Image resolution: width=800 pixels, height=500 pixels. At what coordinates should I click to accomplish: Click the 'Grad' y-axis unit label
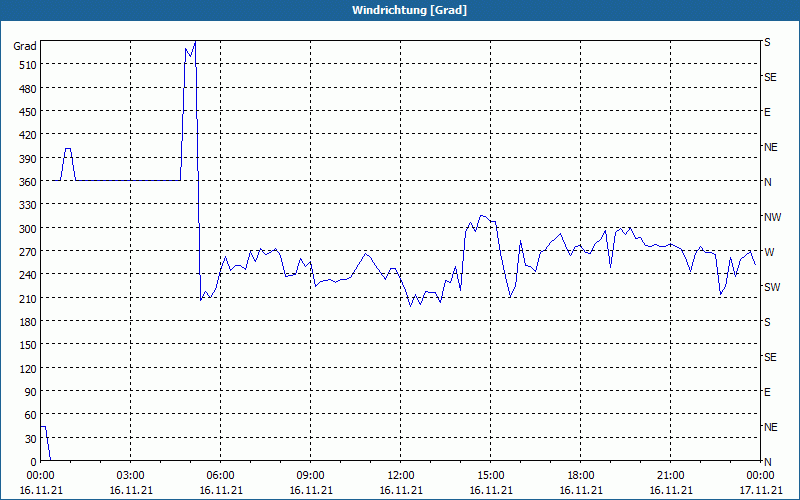(x=25, y=46)
